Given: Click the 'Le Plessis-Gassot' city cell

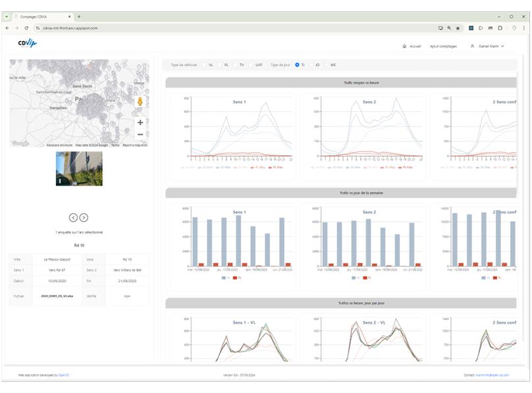Looking at the screenshot, I should pos(57,259).
